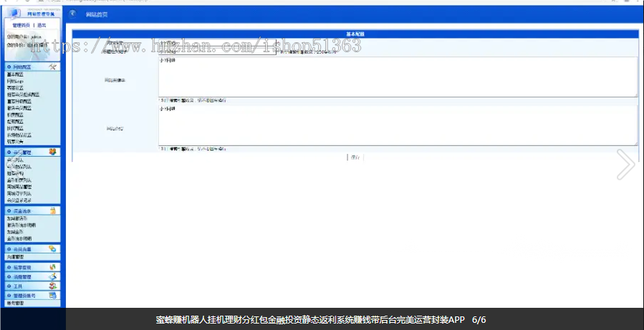Click the monitor logo above 管理首页
This screenshot has width=644, height=330.
(15, 13)
